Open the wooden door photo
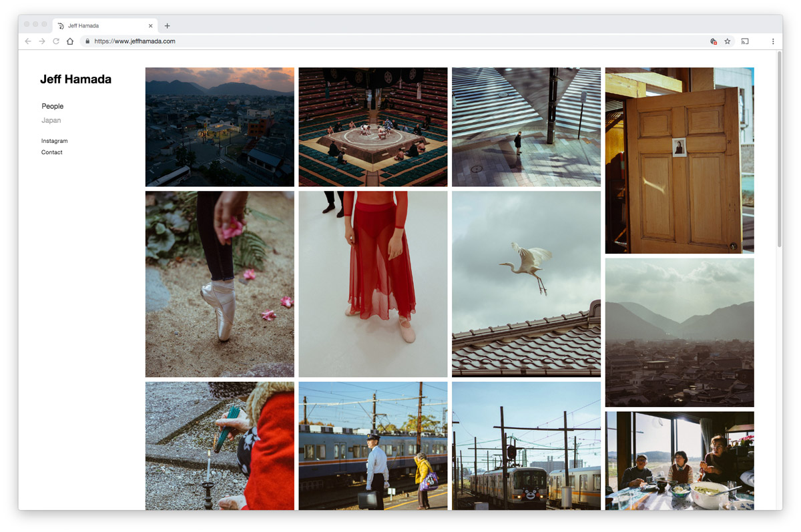The width and height of the screenshot is (801, 532). tap(680, 160)
